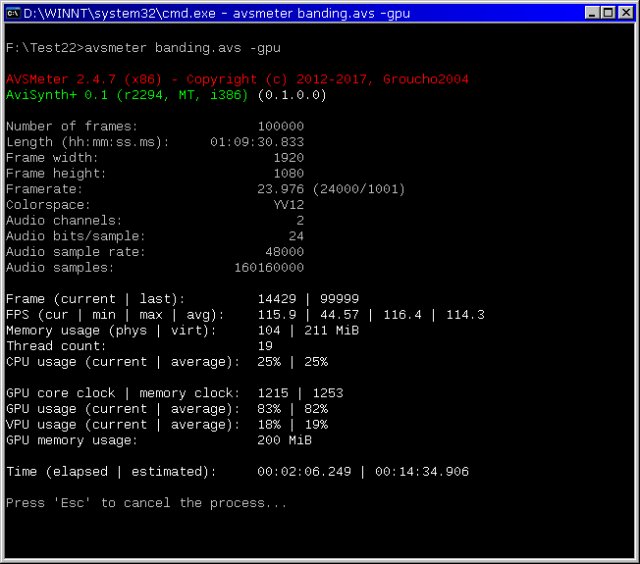Click the physical memory value '104'
Viewport: 640px width, 564px height.
(x=269, y=331)
